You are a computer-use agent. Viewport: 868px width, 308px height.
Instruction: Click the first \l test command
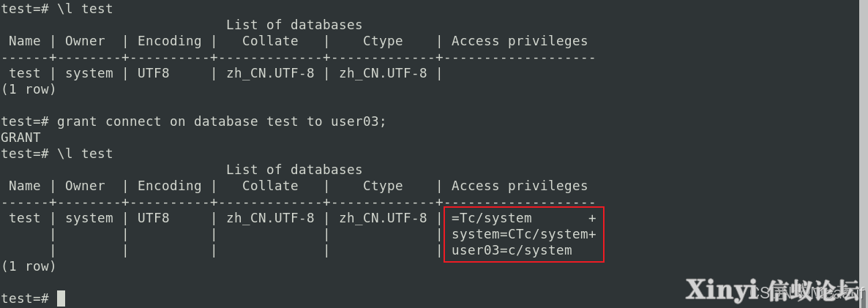tap(57, 9)
